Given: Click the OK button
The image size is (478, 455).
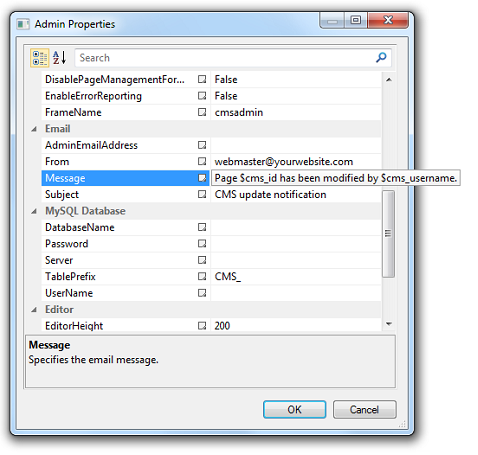Looking at the screenshot, I should [294, 409].
